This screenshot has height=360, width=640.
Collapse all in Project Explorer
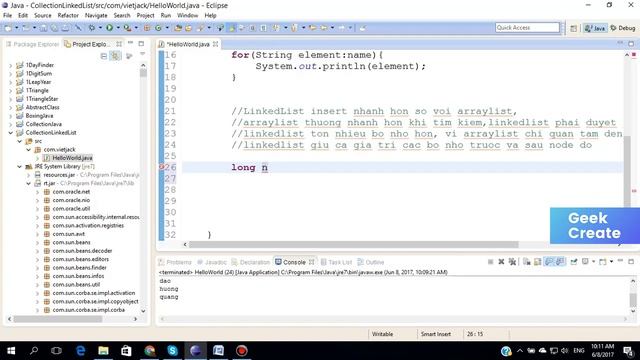point(104,56)
